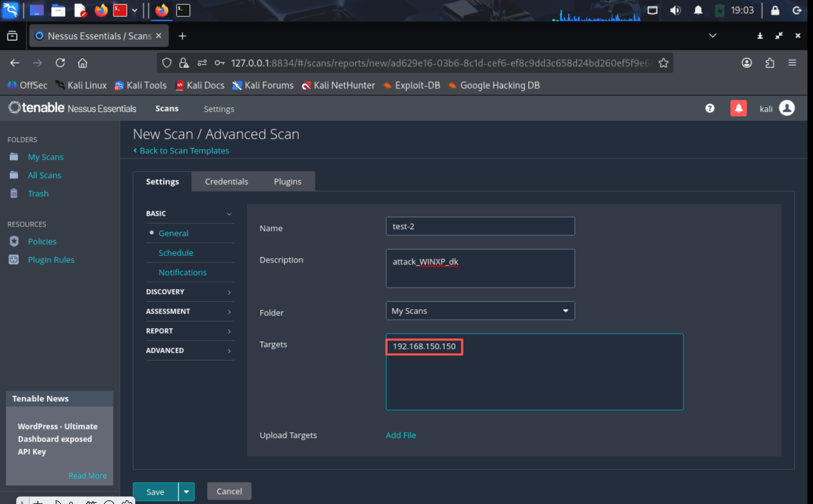Image resolution: width=813 pixels, height=504 pixels.
Task: Click the Plugin Rules icon in sidebar
Action: [14, 259]
